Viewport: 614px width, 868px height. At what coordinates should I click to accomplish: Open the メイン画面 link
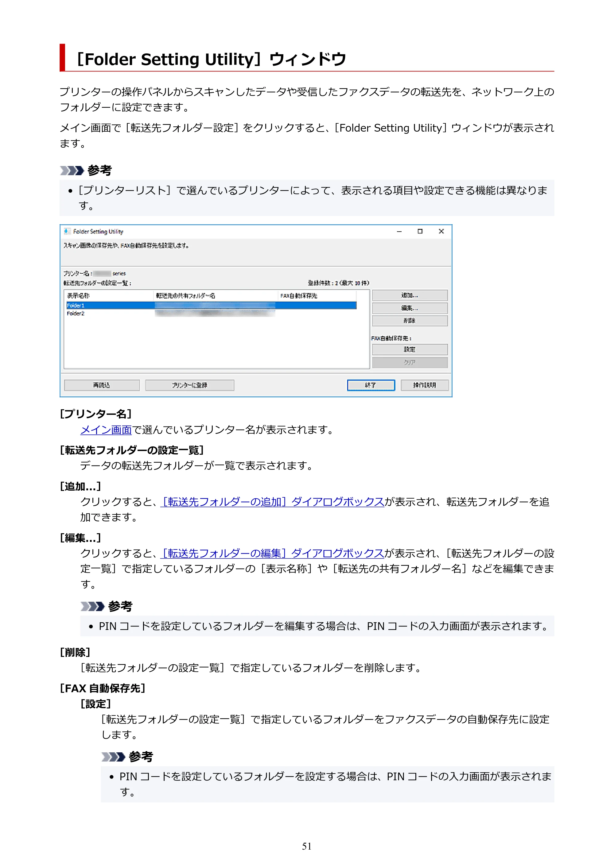[x=106, y=430]
